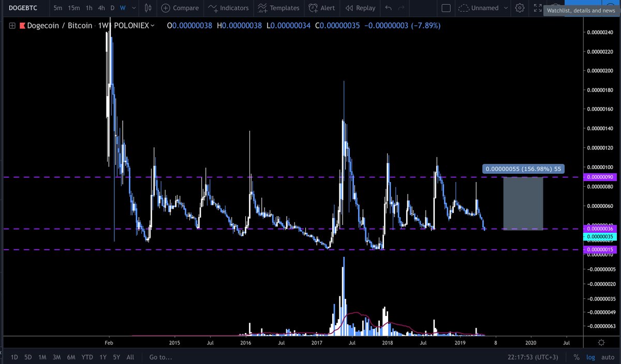Open chart settings gear
The image size is (621, 364).
point(520,8)
